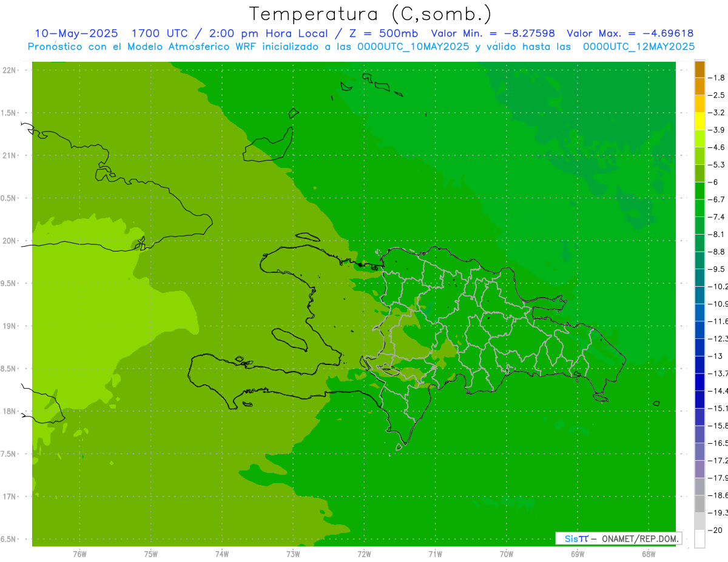Click the gray legend swatch between -18.6 and -19.3
The height and width of the screenshot is (562, 728).
(699, 504)
